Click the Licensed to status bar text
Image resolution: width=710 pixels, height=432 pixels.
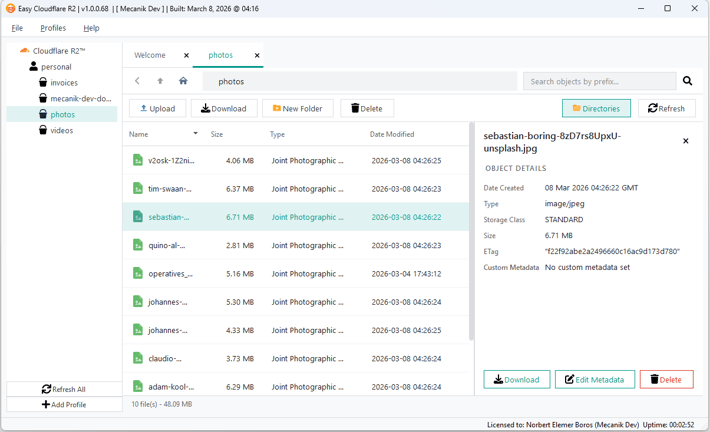tap(563, 425)
